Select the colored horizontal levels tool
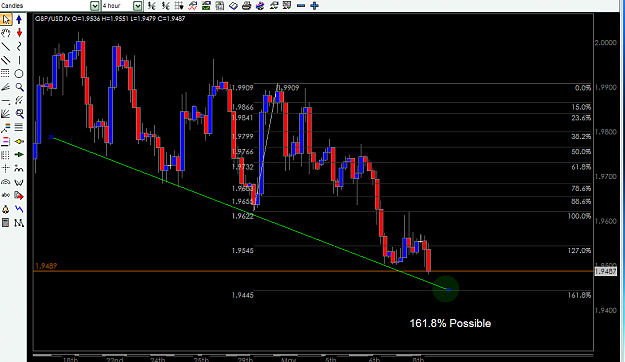Screen dimensions: 625x362 (x=6, y=141)
